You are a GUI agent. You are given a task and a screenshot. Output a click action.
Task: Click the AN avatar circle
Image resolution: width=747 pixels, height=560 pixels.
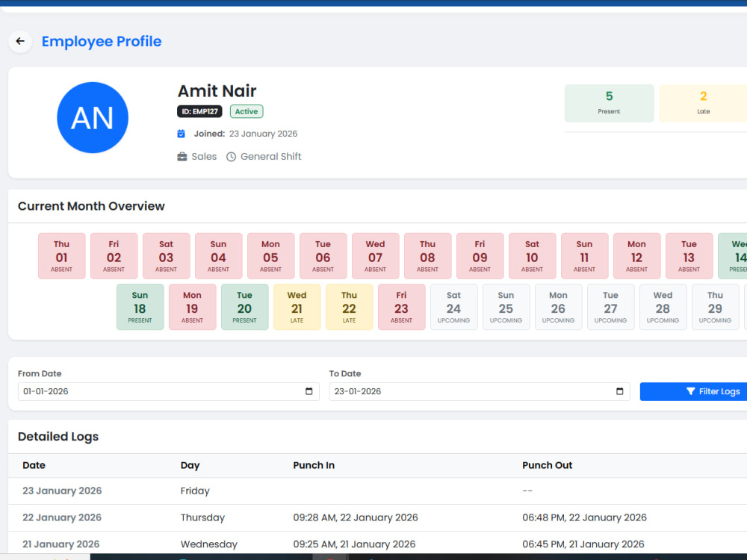(93, 118)
